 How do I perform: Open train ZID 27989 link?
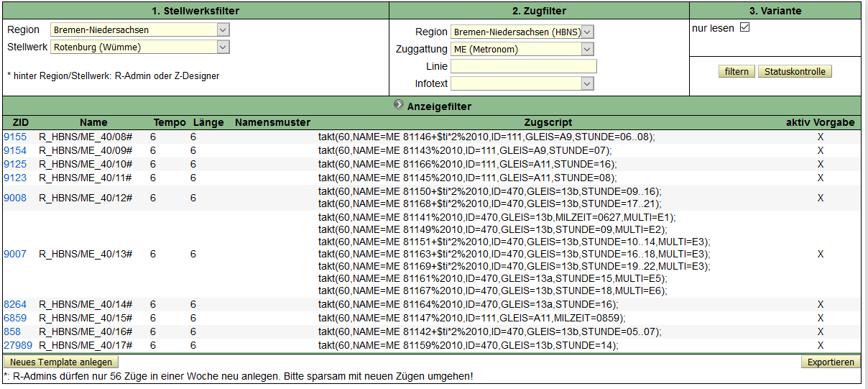[x=18, y=345]
